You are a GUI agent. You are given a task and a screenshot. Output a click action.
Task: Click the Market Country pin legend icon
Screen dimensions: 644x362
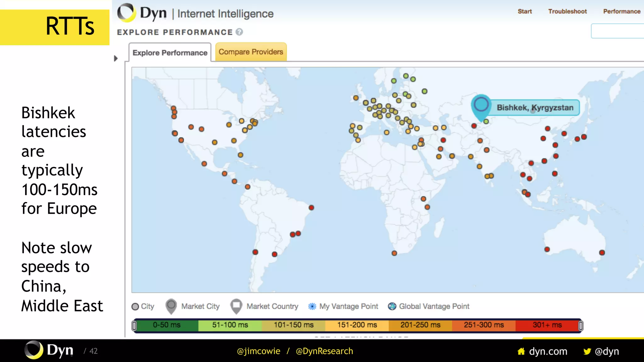(236, 306)
